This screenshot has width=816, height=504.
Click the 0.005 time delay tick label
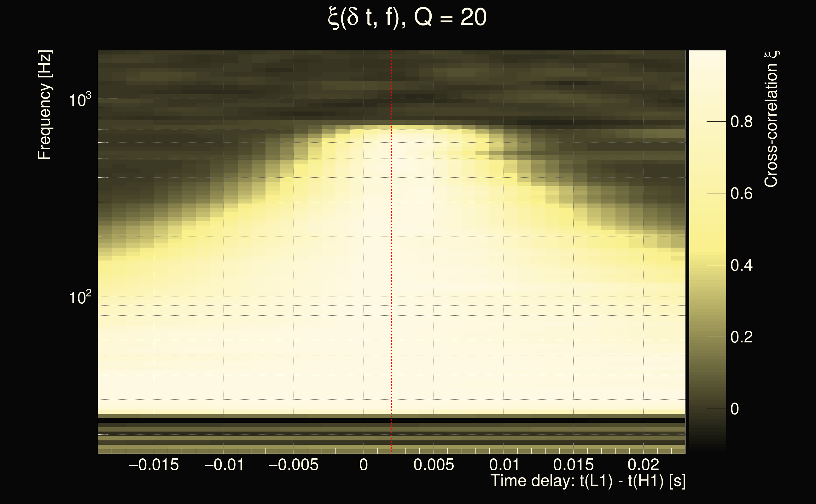pyautogui.click(x=434, y=465)
